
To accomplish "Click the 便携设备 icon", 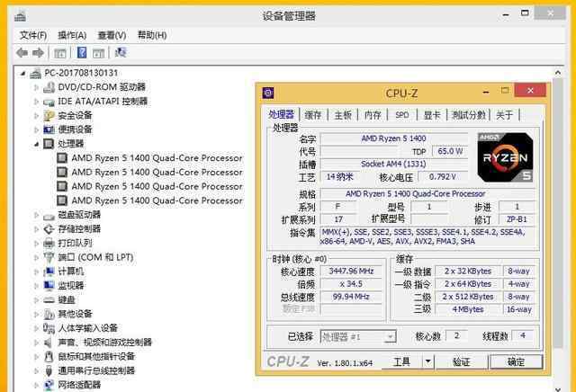I will (x=49, y=129).
